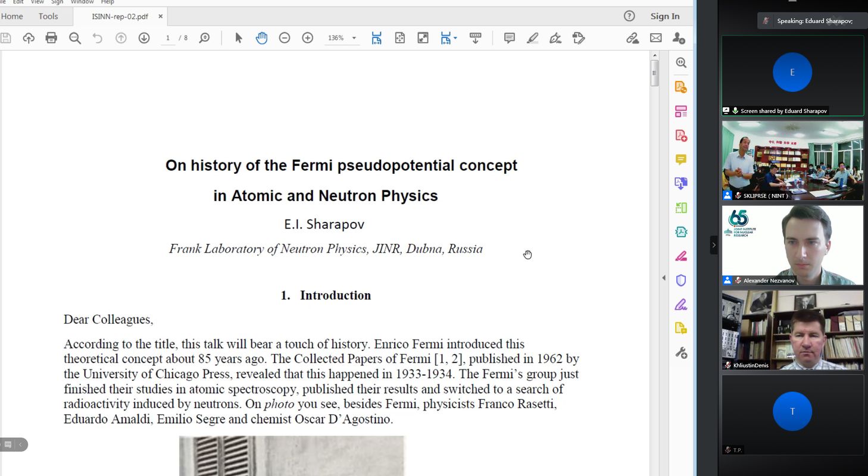Send file by email envelope icon
The height and width of the screenshot is (476, 868).
point(655,38)
